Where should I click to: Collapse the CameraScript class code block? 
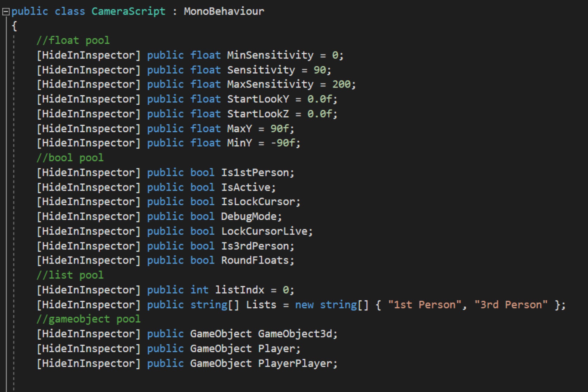[6, 12]
